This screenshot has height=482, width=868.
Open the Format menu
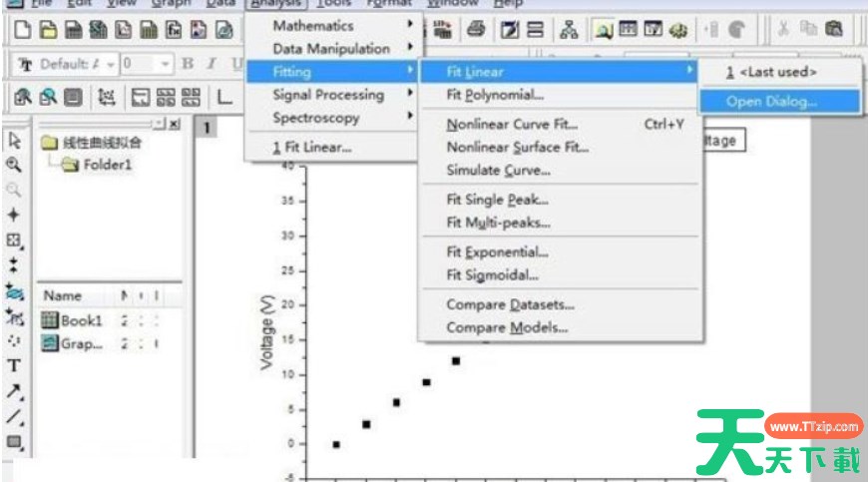[389, 3]
